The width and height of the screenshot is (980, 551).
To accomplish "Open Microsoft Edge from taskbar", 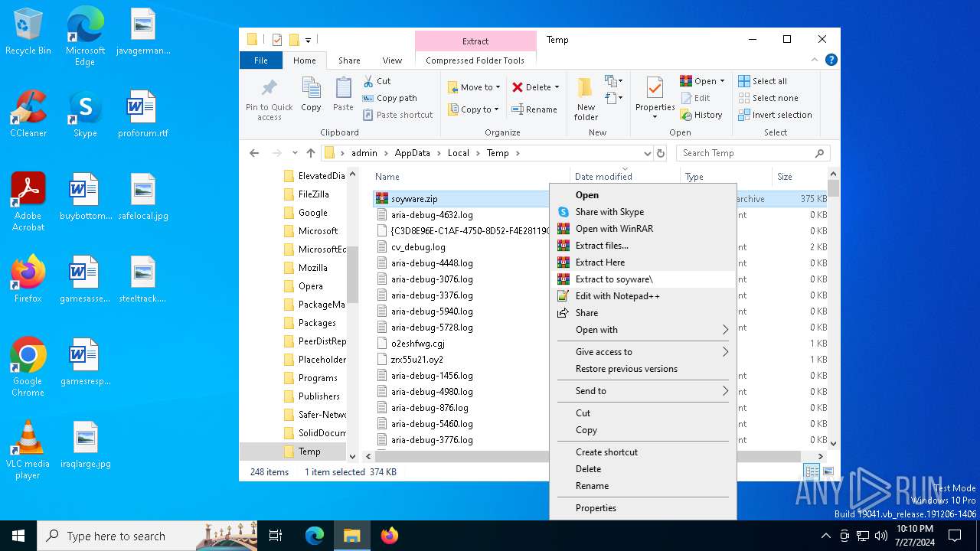I will click(x=315, y=536).
